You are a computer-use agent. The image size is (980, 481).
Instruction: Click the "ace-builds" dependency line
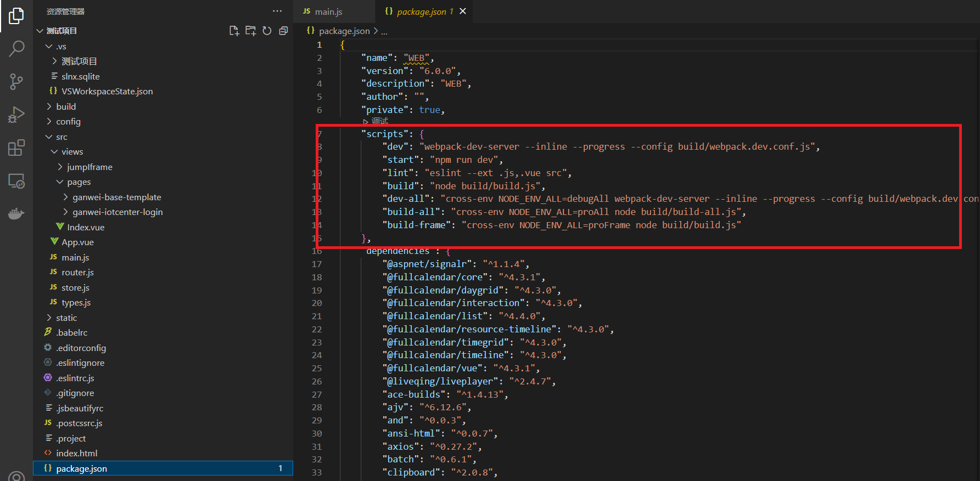[445, 394]
